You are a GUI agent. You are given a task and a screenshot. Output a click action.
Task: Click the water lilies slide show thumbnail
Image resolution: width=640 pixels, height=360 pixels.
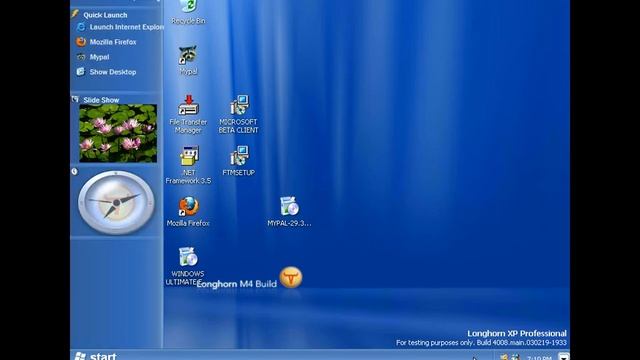pos(118,133)
